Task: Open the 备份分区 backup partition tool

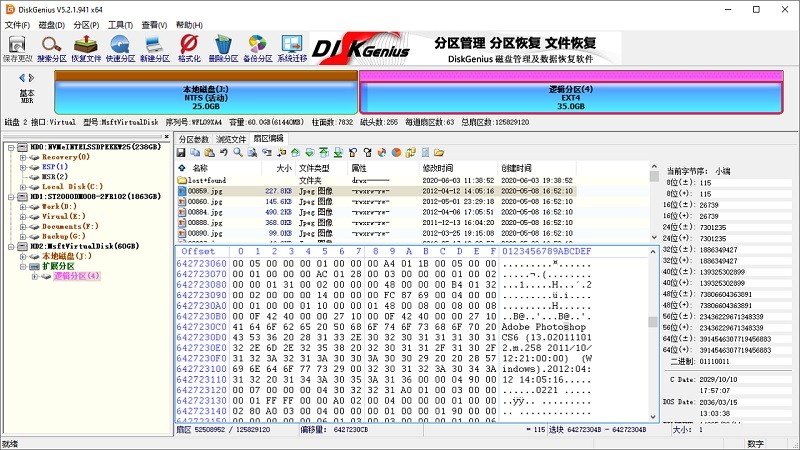Action: 258,48
